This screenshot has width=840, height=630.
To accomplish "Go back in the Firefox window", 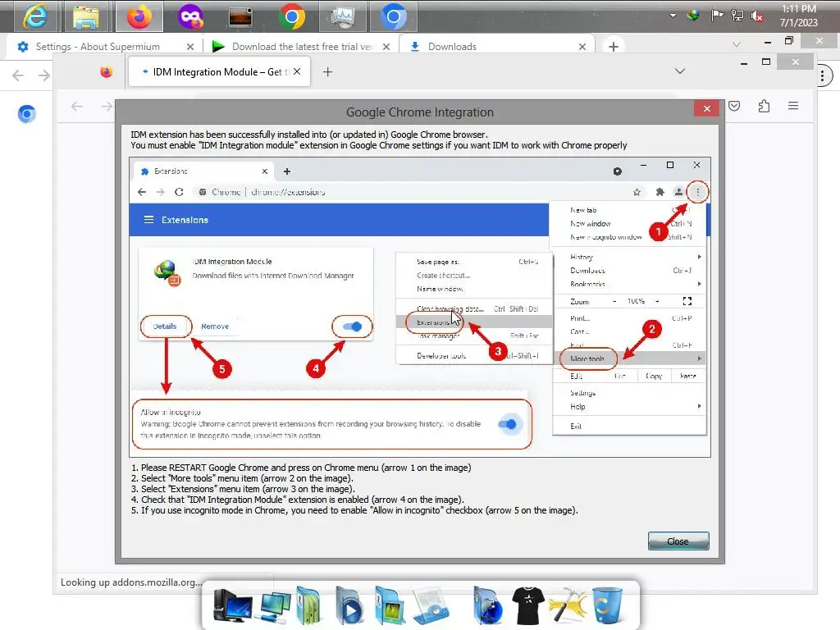I will pos(77,106).
